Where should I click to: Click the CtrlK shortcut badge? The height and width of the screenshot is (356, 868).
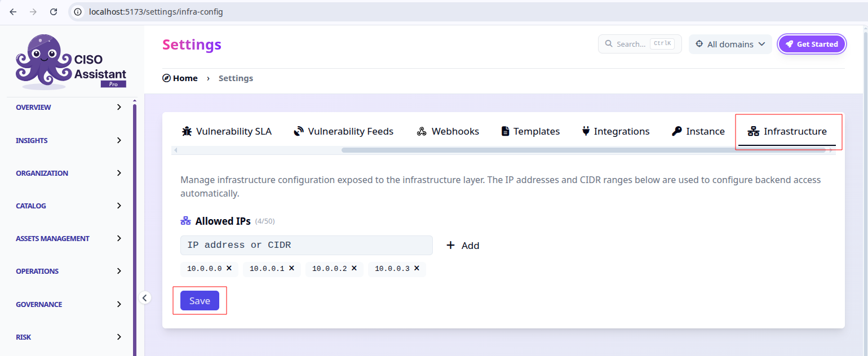point(662,43)
